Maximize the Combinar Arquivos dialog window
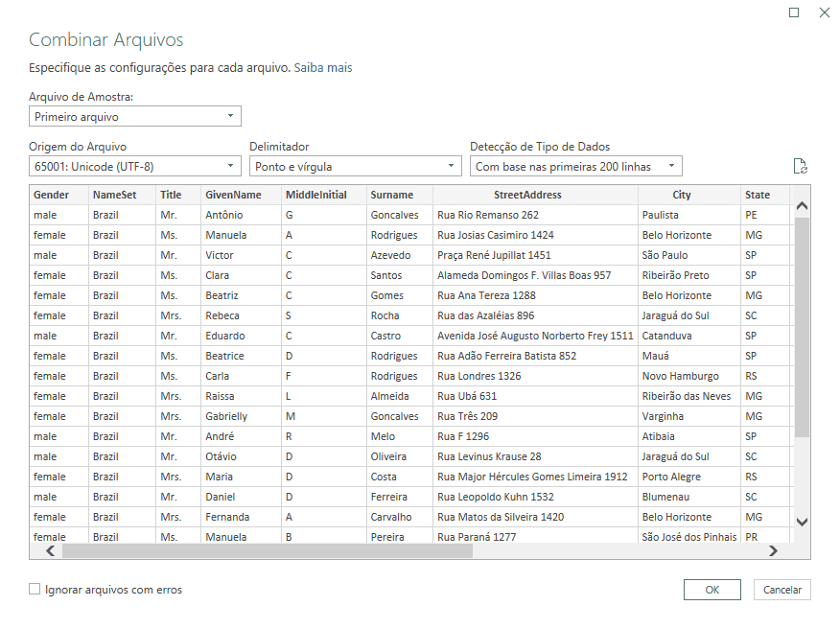840x629 pixels. [x=794, y=12]
